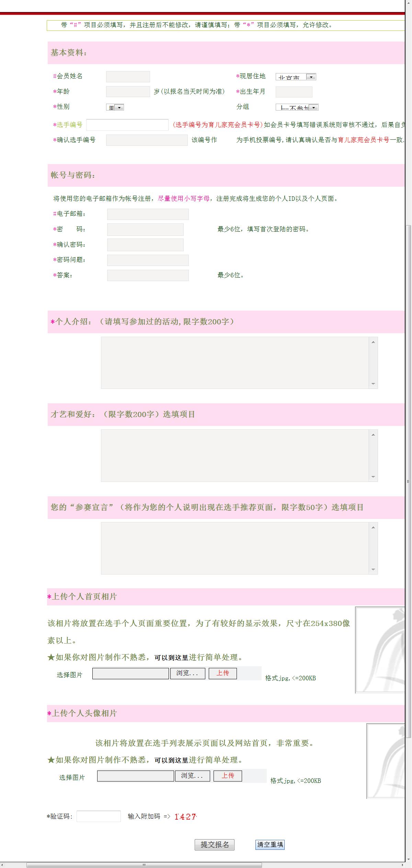The image size is (412, 868).
Task: Focus the 验证码 input field
Action: (x=99, y=816)
